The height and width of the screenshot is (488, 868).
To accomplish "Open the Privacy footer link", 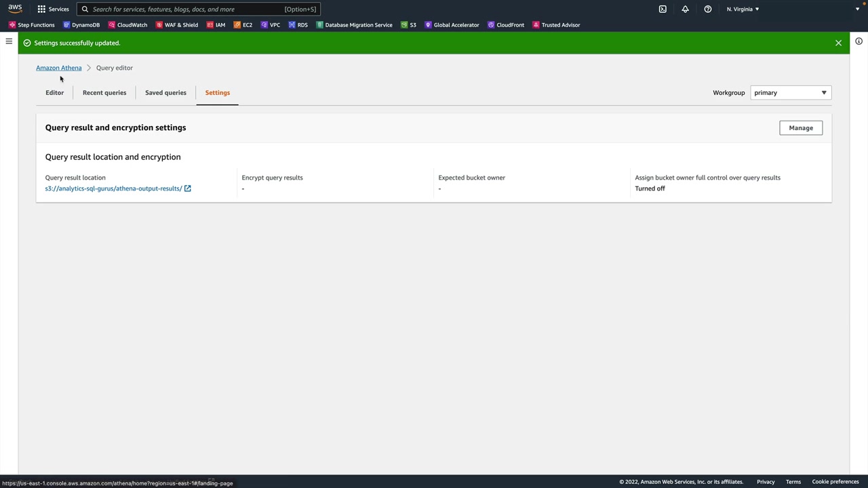I will coord(766,482).
